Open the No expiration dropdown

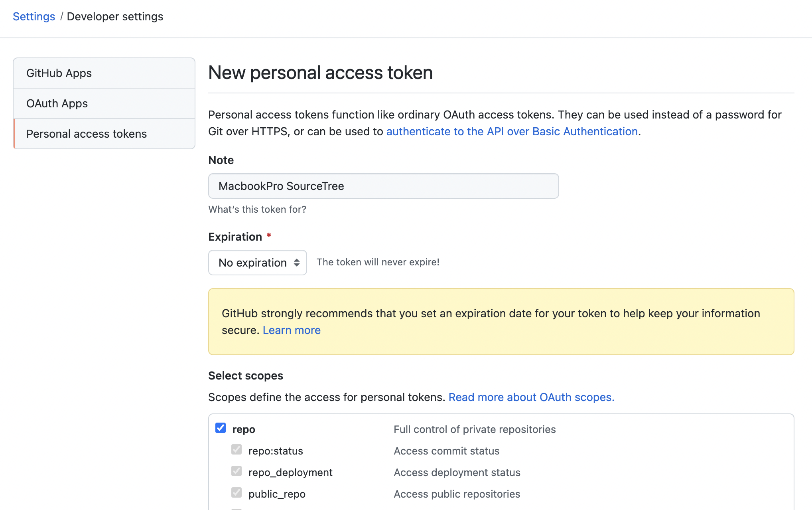[253, 263]
